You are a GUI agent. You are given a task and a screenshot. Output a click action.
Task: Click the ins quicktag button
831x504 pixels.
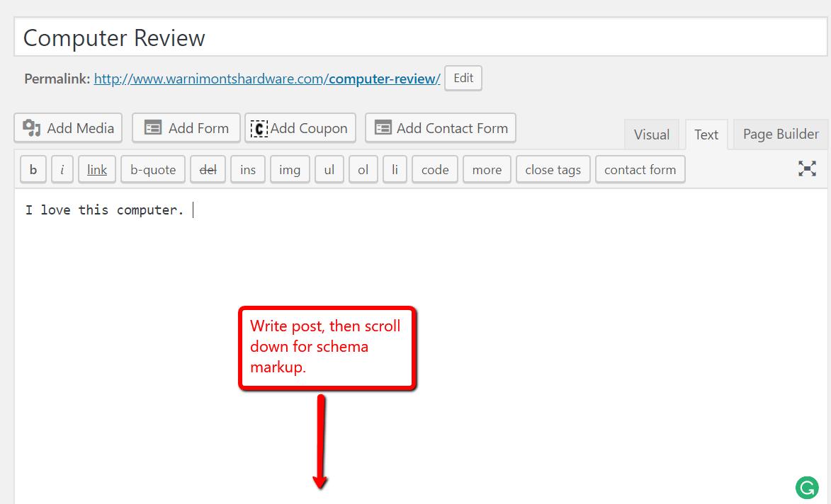(248, 169)
